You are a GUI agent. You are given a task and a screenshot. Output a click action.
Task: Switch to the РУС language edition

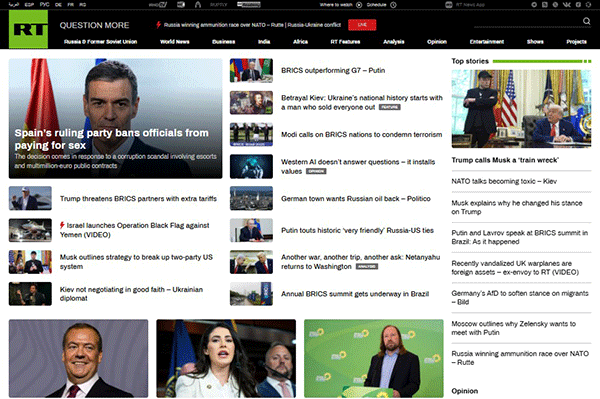pos(44,5)
